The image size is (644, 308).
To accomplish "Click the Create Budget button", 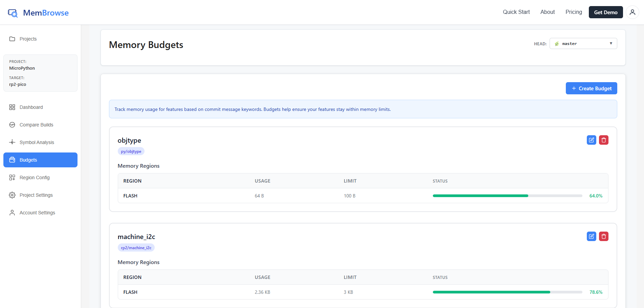I will tap(591, 88).
